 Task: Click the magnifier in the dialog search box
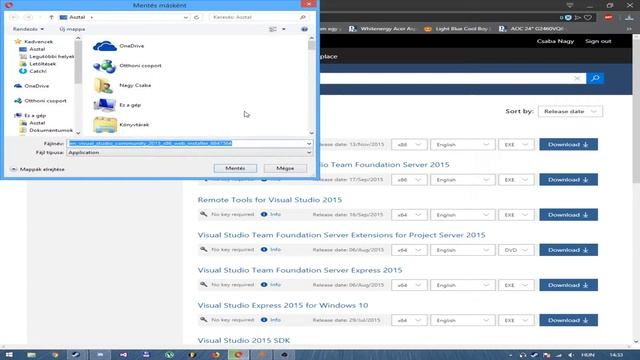pos(302,17)
